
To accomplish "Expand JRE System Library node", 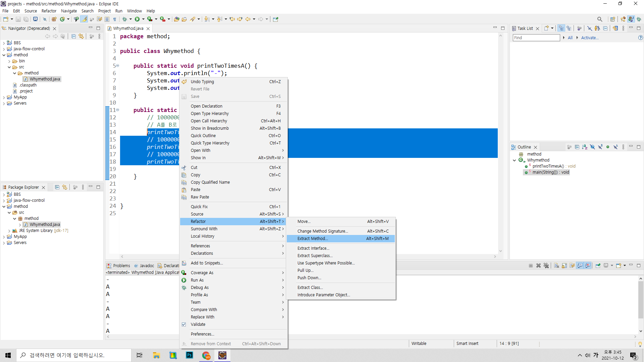I will point(9,231).
